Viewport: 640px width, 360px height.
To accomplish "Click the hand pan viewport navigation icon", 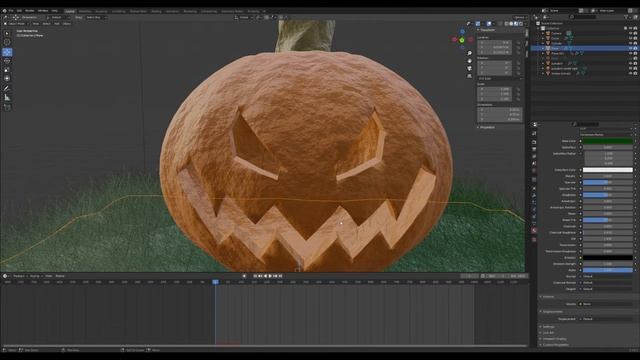I will click(x=469, y=61).
